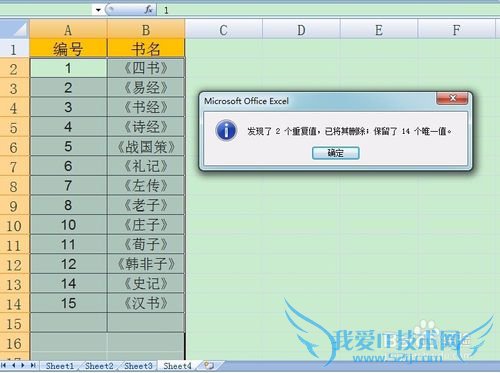Image resolution: width=500 pixels, height=373 pixels.
Task: Select the number 15 cell in column A
Action: [x=68, y=303]
